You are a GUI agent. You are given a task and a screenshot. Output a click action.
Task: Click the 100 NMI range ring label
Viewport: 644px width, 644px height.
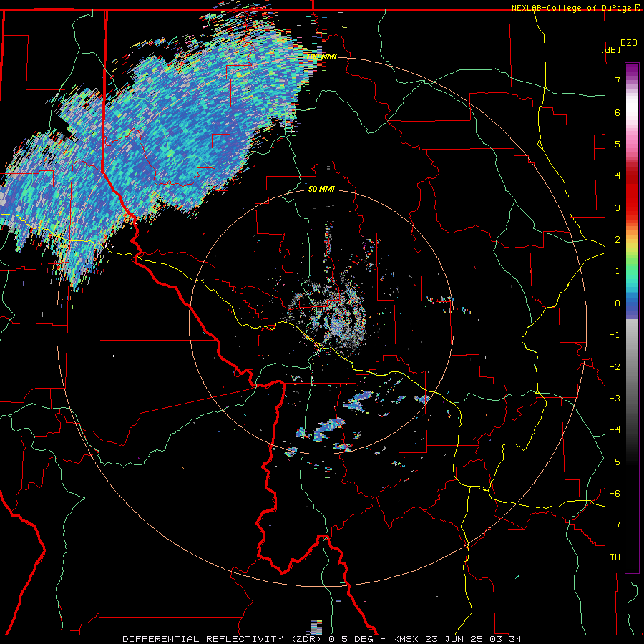click(x=321, y=57)
